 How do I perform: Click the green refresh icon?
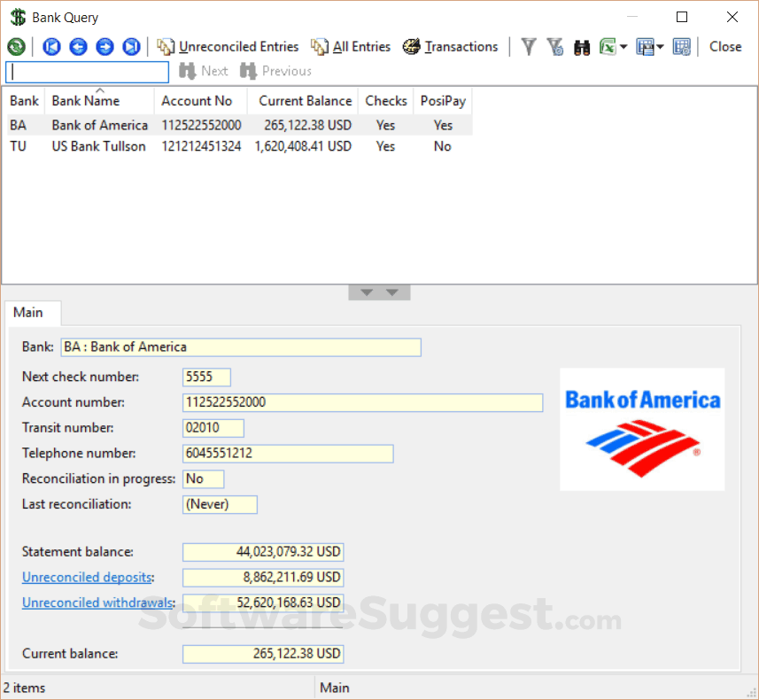(17, 47)
